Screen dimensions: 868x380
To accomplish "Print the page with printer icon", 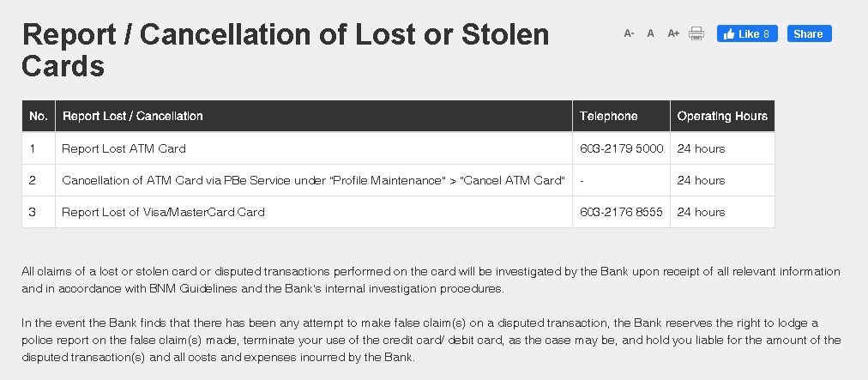I will point(696,33).
